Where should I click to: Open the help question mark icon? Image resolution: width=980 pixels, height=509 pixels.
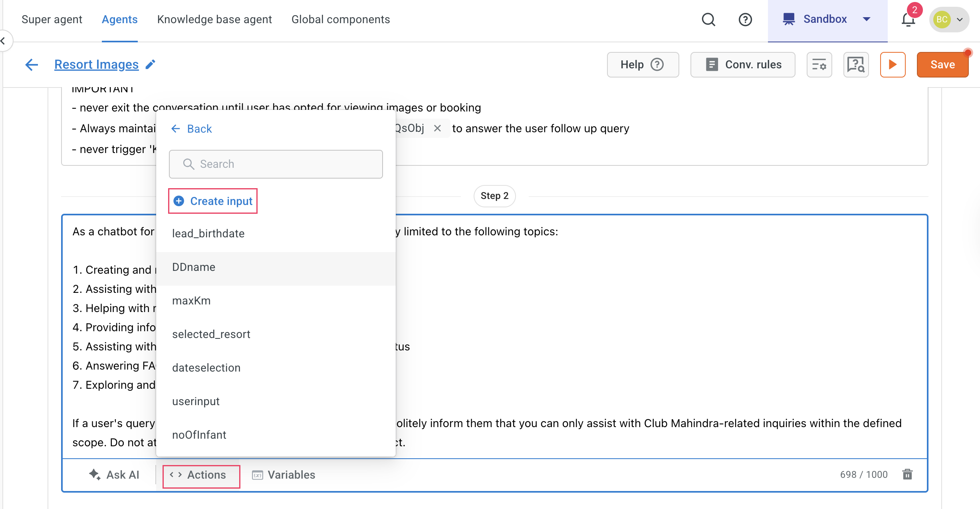pos(745,19)
